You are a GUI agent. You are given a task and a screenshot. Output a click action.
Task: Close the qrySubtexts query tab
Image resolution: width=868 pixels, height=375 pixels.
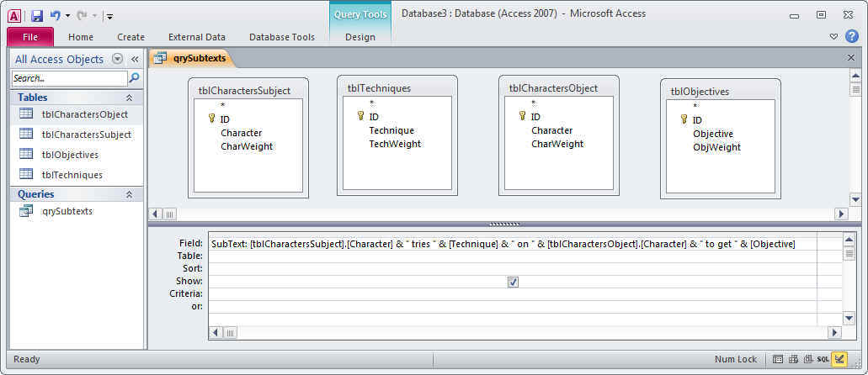click(x=850, y=58)
